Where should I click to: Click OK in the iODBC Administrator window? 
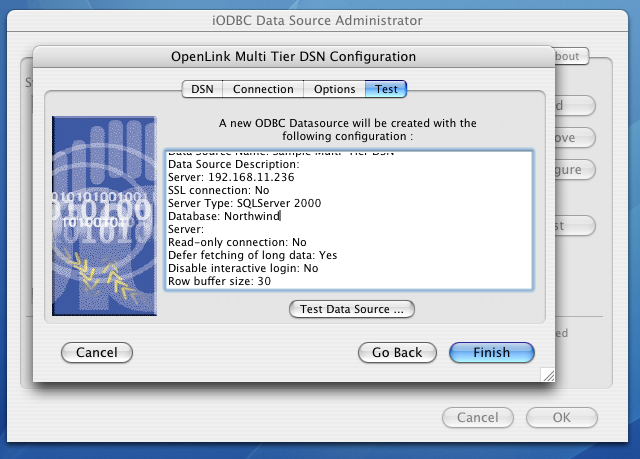(561, 417)
